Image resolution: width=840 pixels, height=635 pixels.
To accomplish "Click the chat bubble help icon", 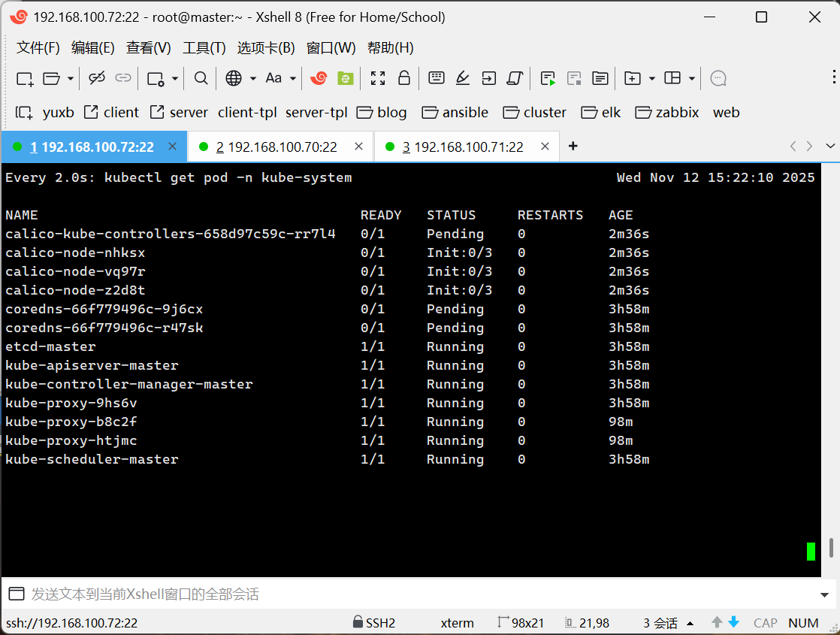I will tap(718, 78).
